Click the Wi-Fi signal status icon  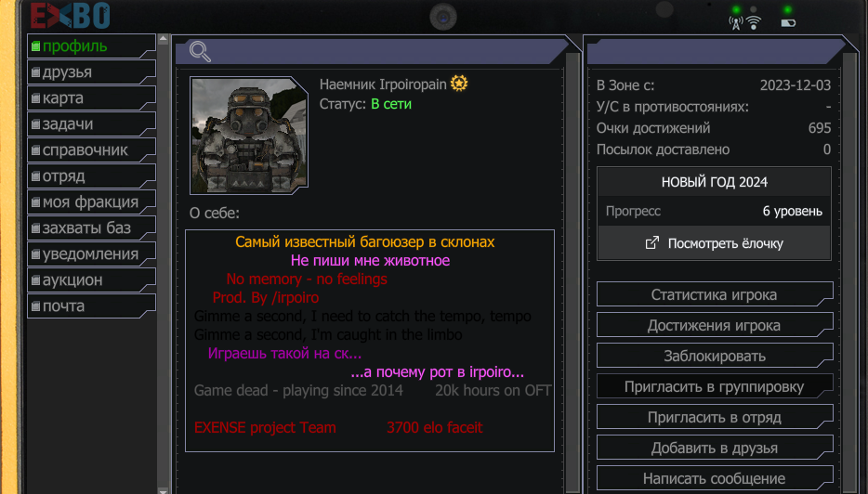coord(754,22)
